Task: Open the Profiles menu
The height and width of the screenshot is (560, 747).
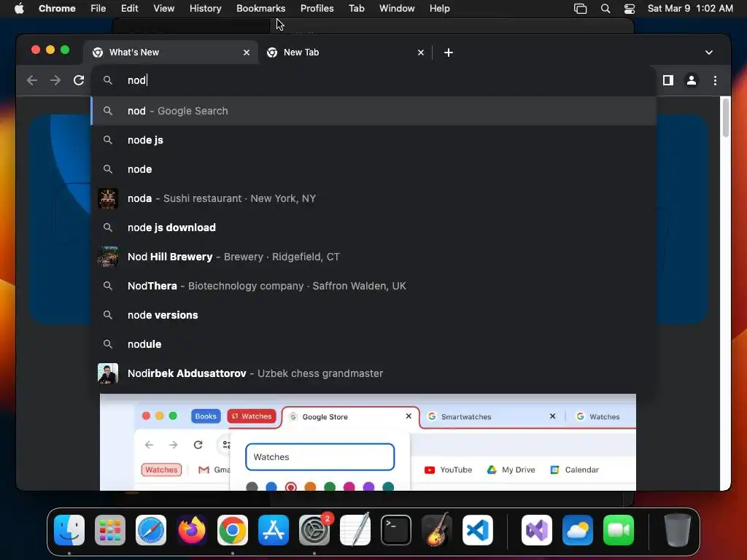Action: pos(317,8)
